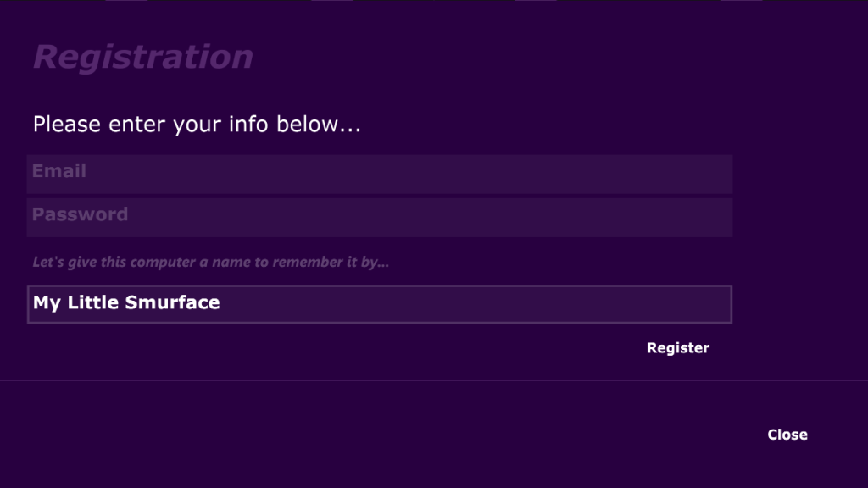Dismiss the dialog using Close
The height and width of the screenshot is (488, 868).
click(787, 435)
